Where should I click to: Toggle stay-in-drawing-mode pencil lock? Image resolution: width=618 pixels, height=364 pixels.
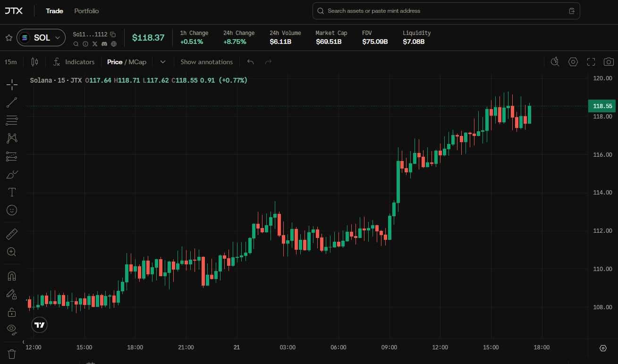[12, 294]
